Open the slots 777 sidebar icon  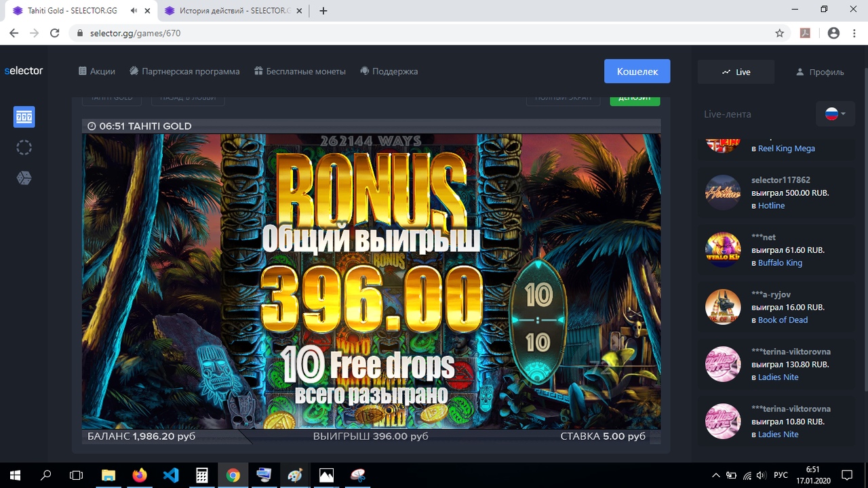point(24,117)
